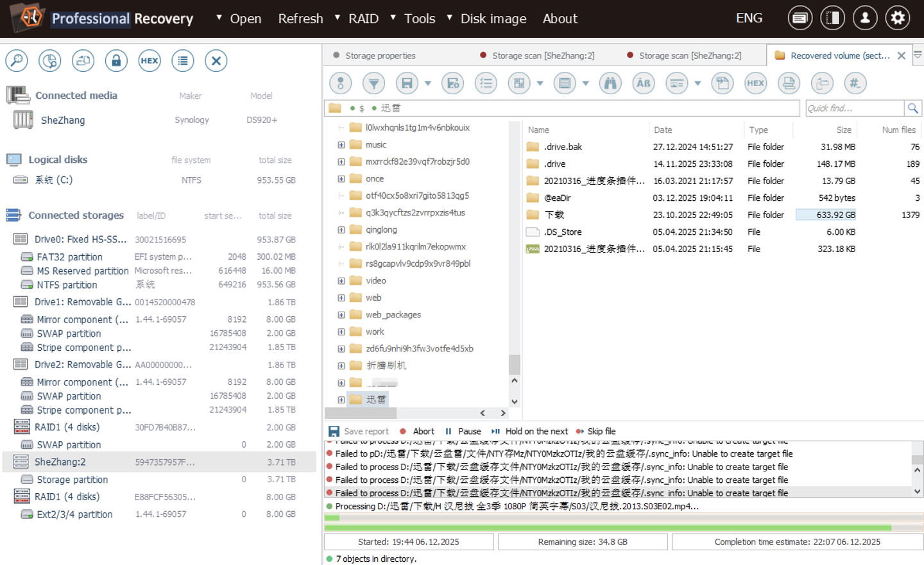The width and height of the screenshot is (924, 565).
Task: Open the dropdown arrow beside the grid view icon
Action: [540, 83]
